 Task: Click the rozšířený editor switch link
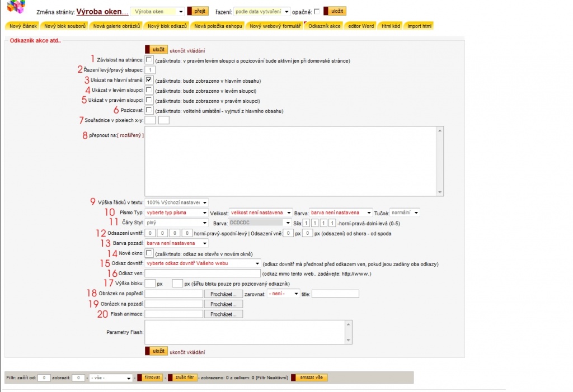130,135
